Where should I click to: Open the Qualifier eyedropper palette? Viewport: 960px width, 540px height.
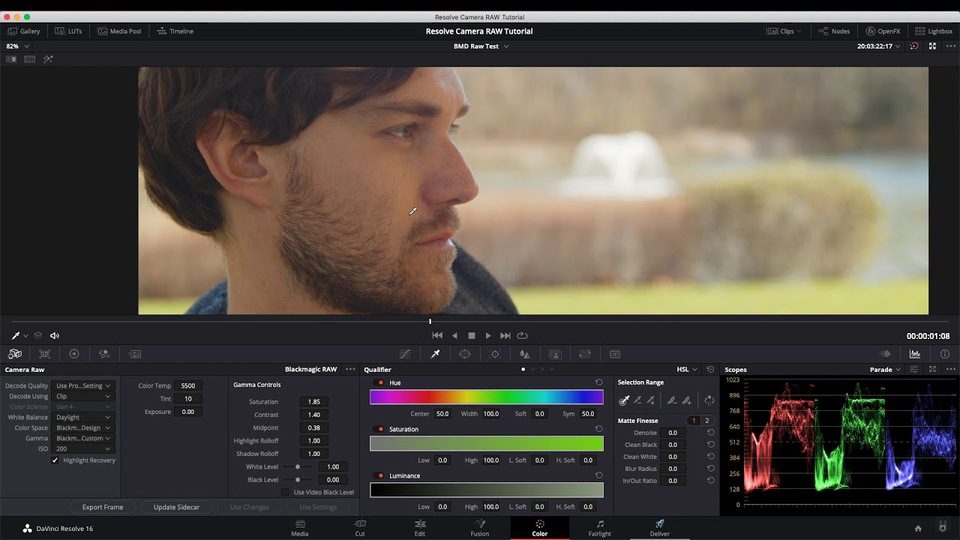point(435,354)
